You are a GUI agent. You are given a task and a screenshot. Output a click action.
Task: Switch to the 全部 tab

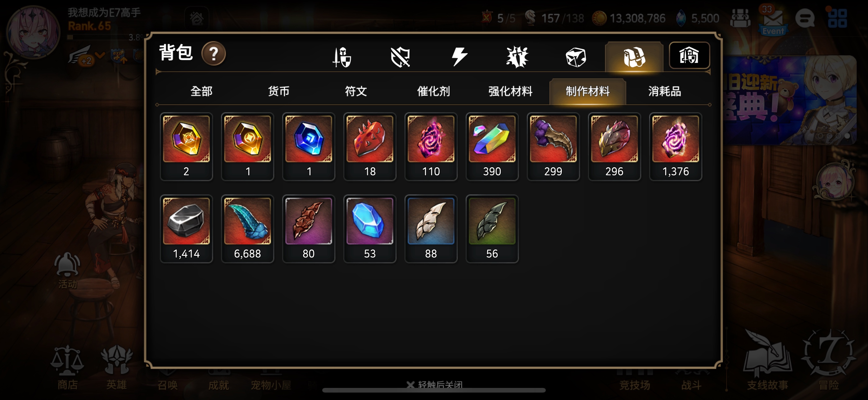click(x=201, y=91)
